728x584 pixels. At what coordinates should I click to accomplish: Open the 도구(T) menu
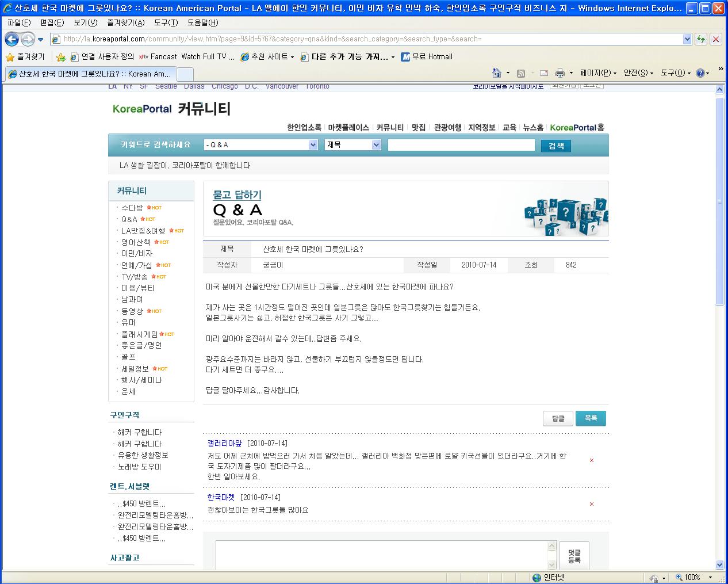(x=166, y=22)
